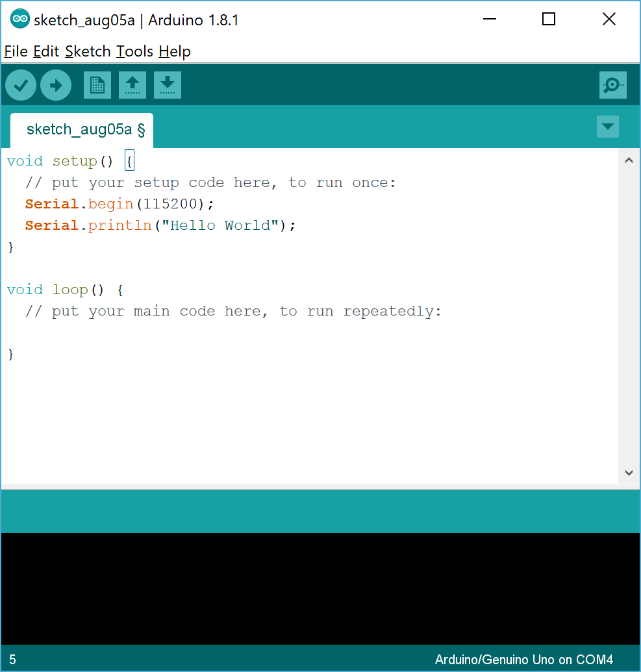Click line number 5 in status bar
Viewport: 641px width, 672px height.
point(12,659)
